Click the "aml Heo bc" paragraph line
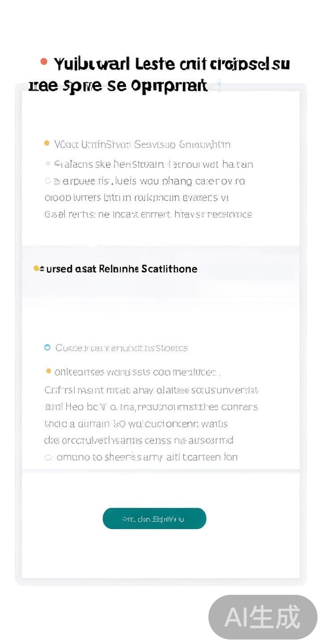Viewport: 322px width, 644px height. coord(151,407)
